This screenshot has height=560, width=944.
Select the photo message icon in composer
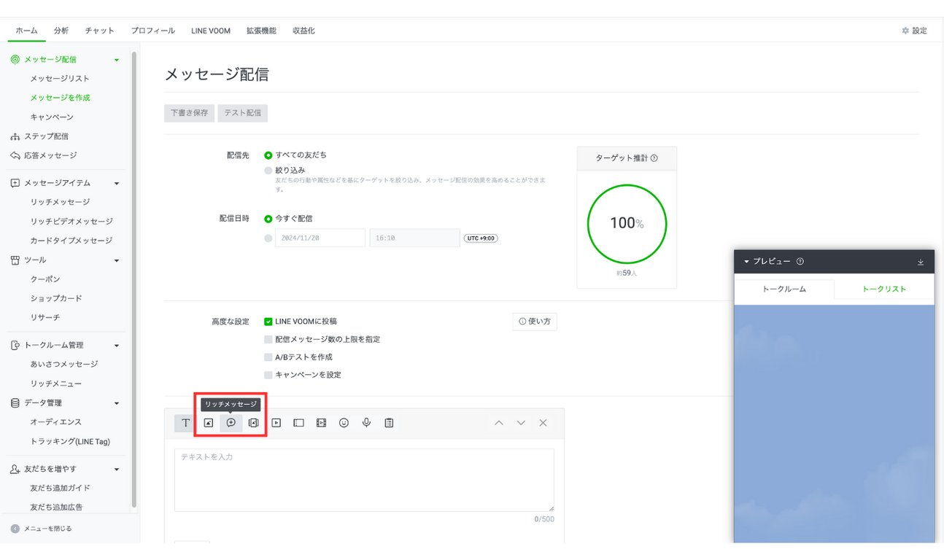coord(209,423)
